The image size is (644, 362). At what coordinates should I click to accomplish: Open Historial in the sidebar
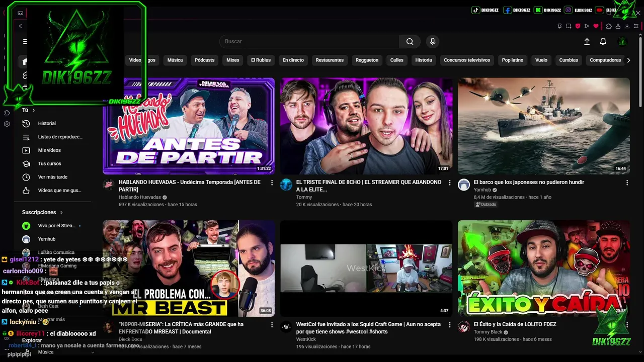click(47, 123)
